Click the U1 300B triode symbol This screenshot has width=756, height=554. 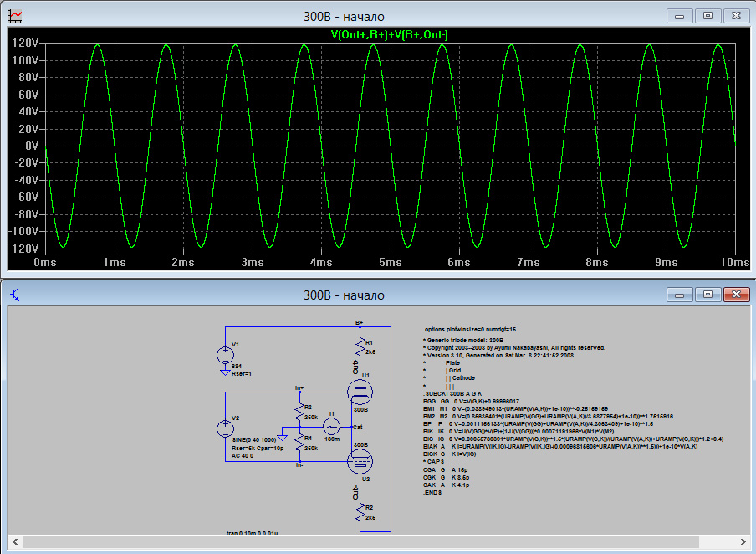click(x=360, y=390)
